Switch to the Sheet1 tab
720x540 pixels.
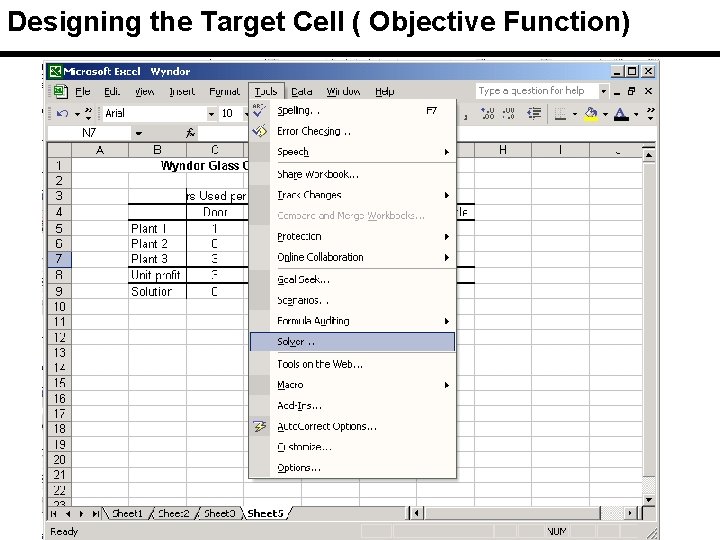[x=127, y=514]
